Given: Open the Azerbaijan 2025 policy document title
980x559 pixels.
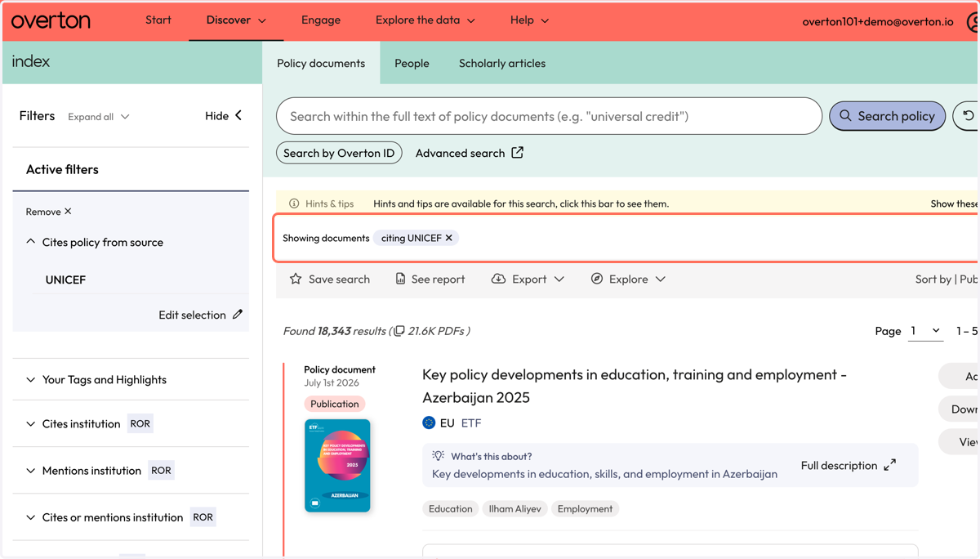Looking at the screenshot, I should point(634,387).
